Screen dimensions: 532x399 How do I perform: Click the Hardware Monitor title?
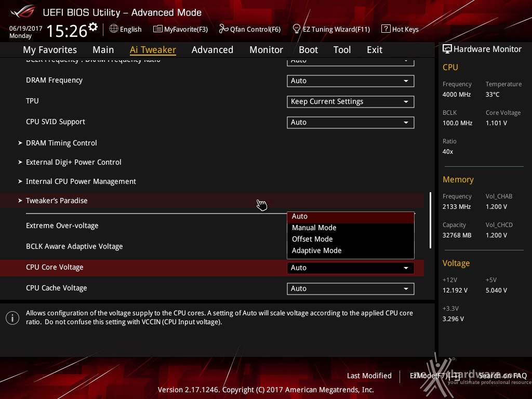click(487, 49)
